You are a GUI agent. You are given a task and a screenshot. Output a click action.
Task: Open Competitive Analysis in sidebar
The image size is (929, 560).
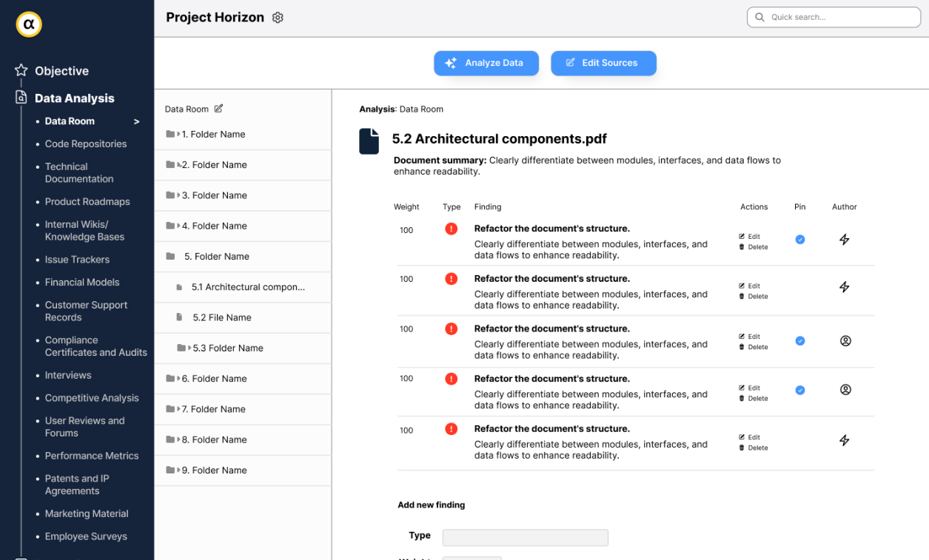pyautogui.click(x=92, y=398)
